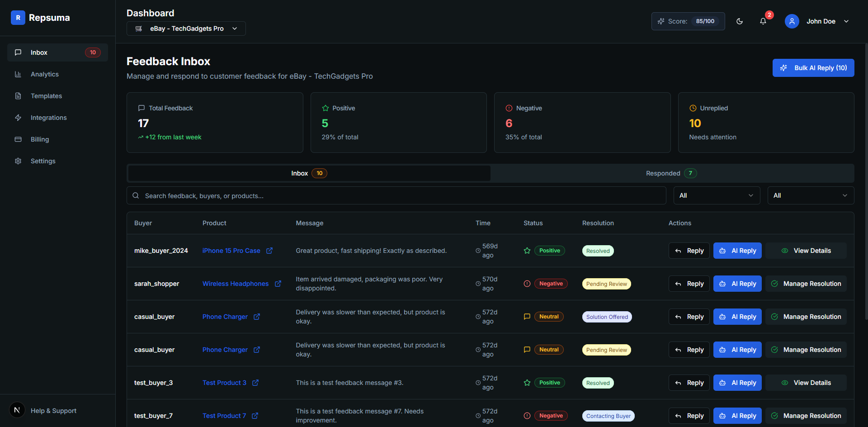The width and height of the screenshot is (868, 427).
Task: Switch to the Responded tab
Action: (x=671, y=173)
